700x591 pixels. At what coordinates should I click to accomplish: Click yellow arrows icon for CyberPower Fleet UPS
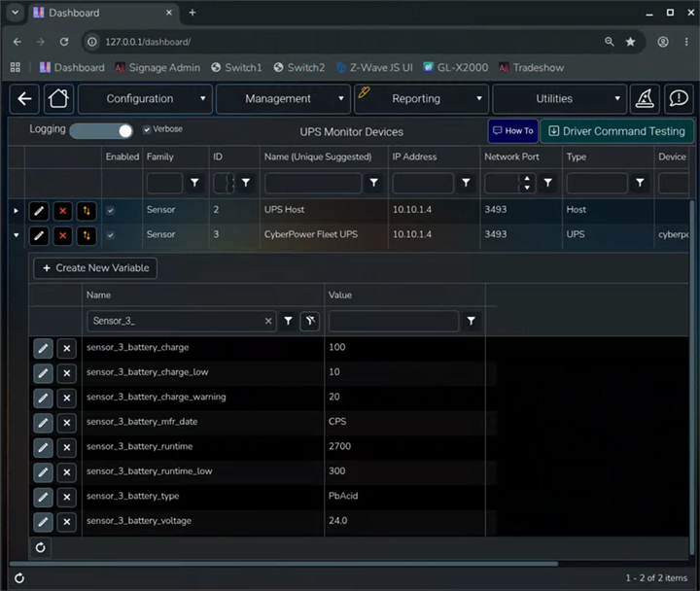87,235
